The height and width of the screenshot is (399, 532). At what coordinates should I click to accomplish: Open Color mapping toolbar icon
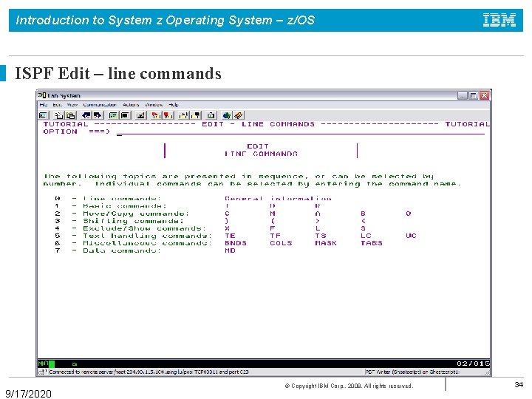pos(125,115)
